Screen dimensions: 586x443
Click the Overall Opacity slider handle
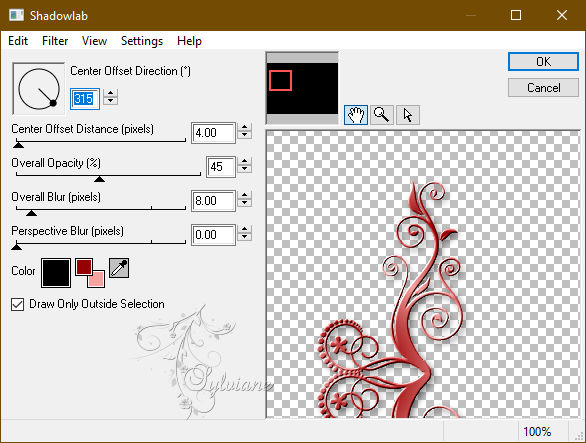click(x=99, y=179)
